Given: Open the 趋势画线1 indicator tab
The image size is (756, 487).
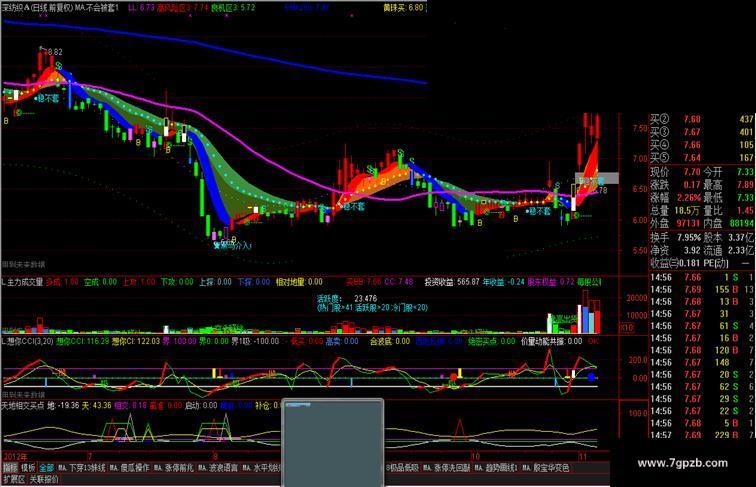Looking at the screenshot, I should coord(496,468).
